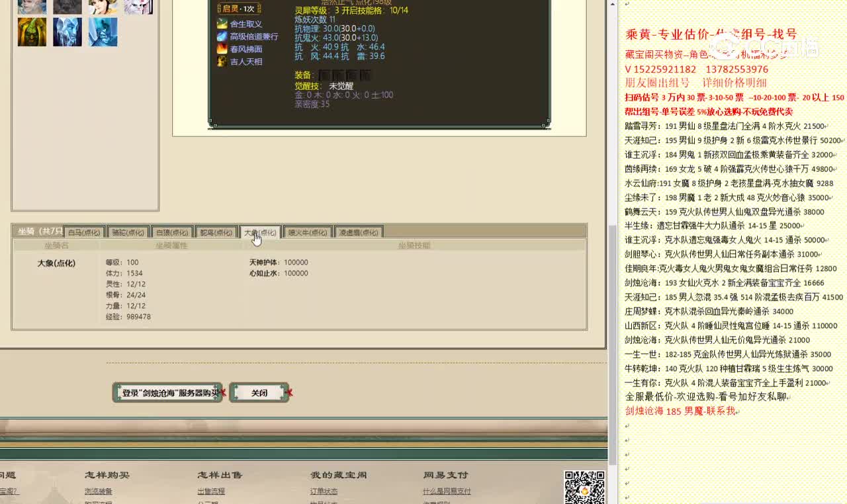Click the 吉人天相 skill icon
Screen dimensions: 847x504
point(222,62)
